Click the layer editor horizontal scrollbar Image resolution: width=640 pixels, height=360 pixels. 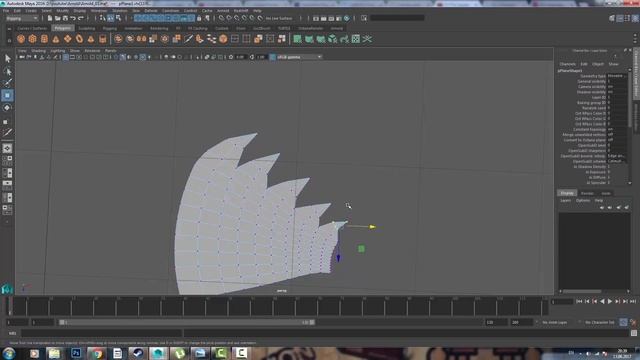coord(582,291)
